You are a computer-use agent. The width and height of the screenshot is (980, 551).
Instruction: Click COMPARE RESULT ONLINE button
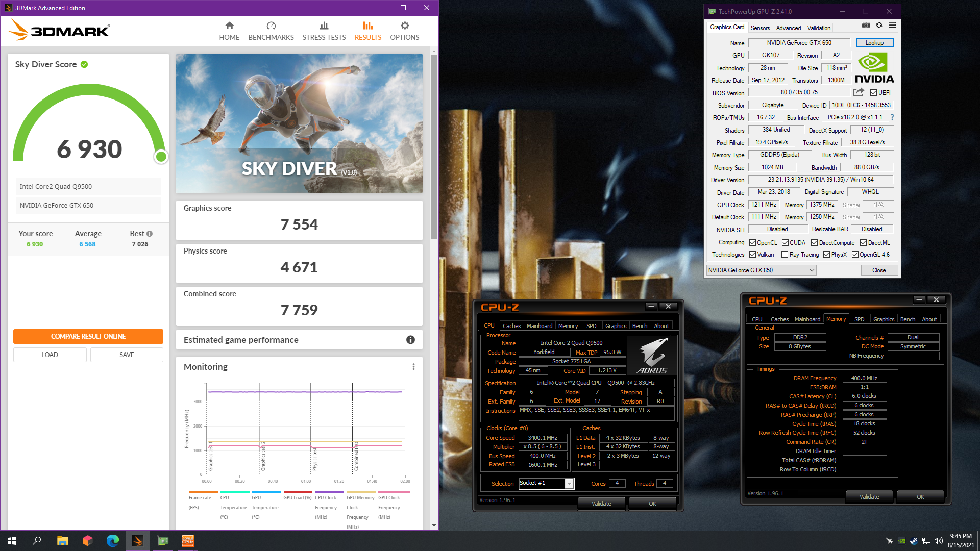pos(88,336)
